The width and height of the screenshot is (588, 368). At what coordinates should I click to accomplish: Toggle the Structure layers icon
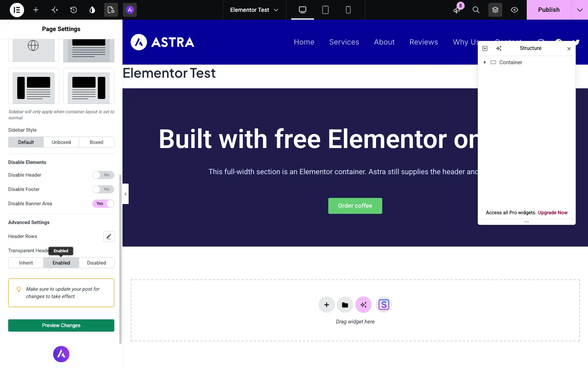(x=495, y=10)
